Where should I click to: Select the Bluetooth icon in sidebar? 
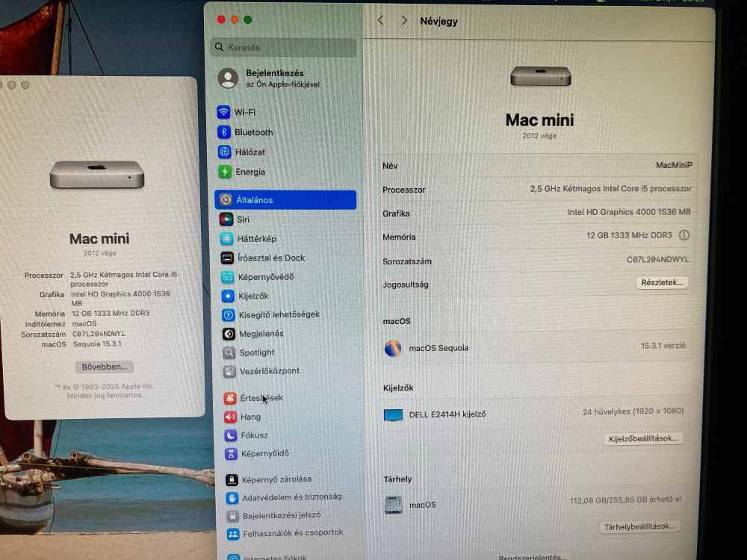[224, 132]
